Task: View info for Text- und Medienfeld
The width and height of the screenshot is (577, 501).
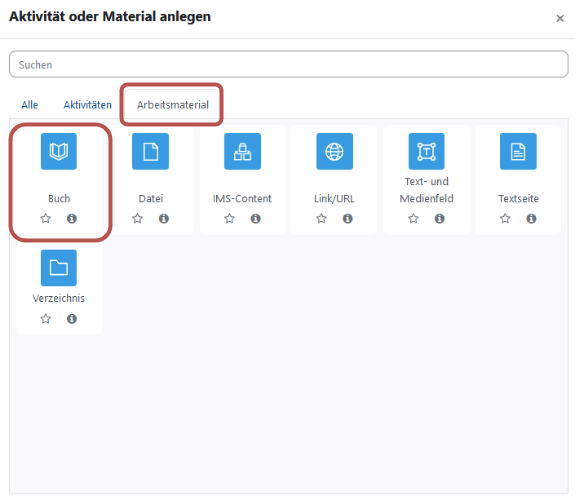Action: click(440, 218)
